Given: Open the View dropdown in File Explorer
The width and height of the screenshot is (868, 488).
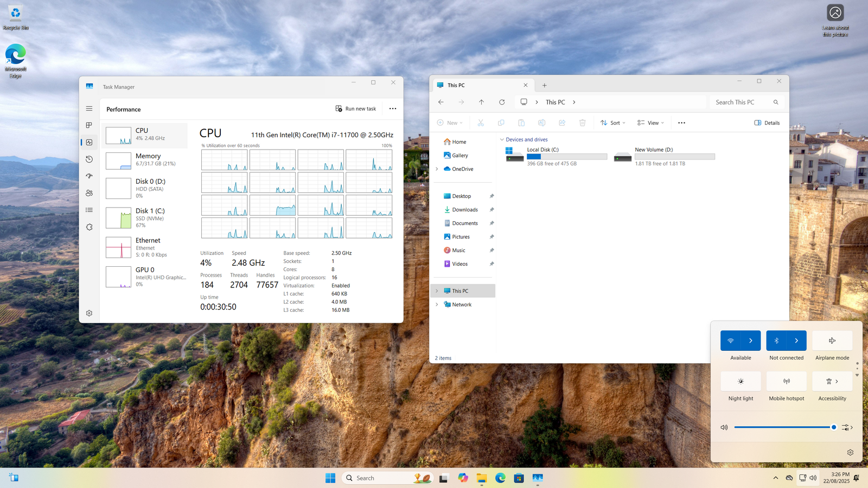Looking at the screenshot, I should (650, 123).
